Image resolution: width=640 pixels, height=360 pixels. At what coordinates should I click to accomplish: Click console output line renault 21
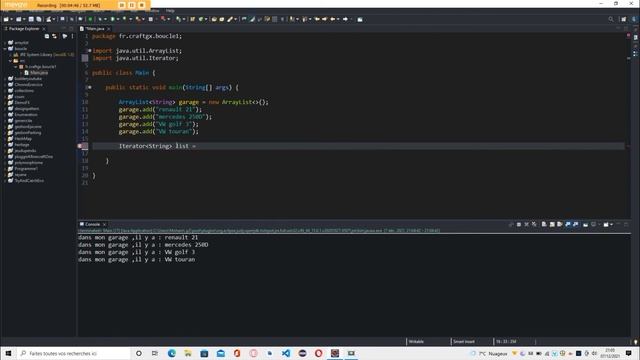[x=138, y=238]
